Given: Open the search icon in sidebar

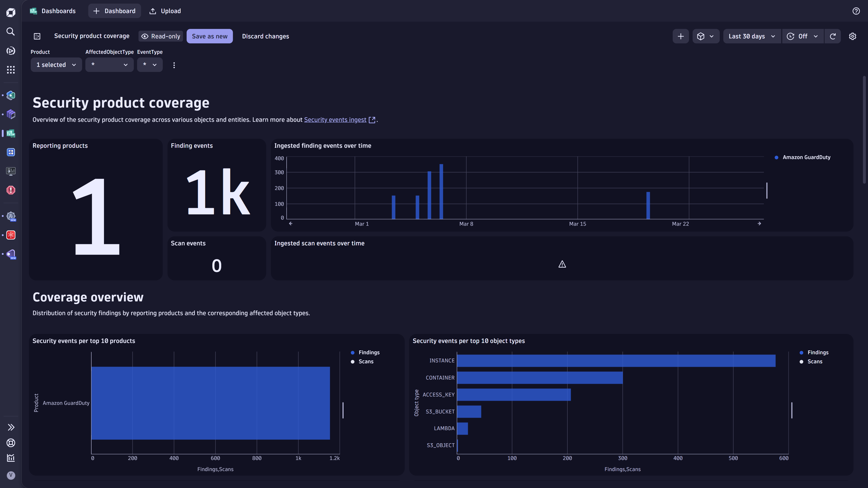Looking at the screenshot, I should tap(11, 32).
